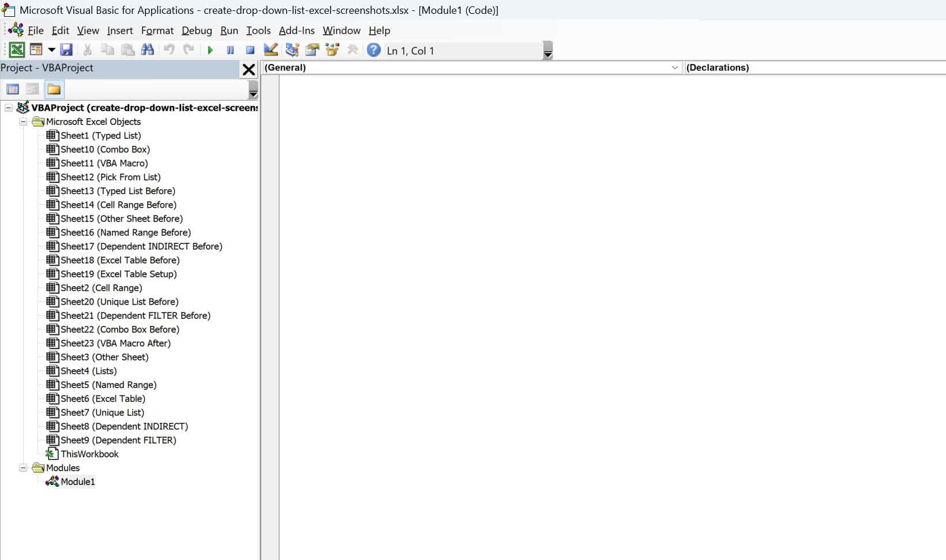
Task: Click the Break pause icon
Action: pos(230,50)
